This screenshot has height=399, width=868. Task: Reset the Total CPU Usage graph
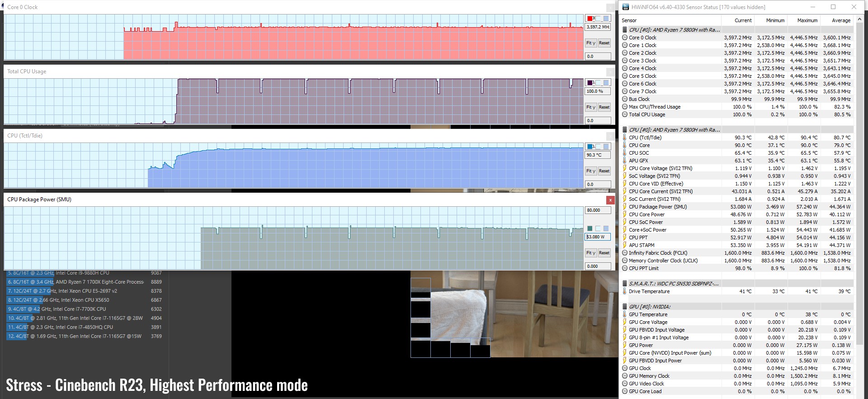(x=604, y=107)
